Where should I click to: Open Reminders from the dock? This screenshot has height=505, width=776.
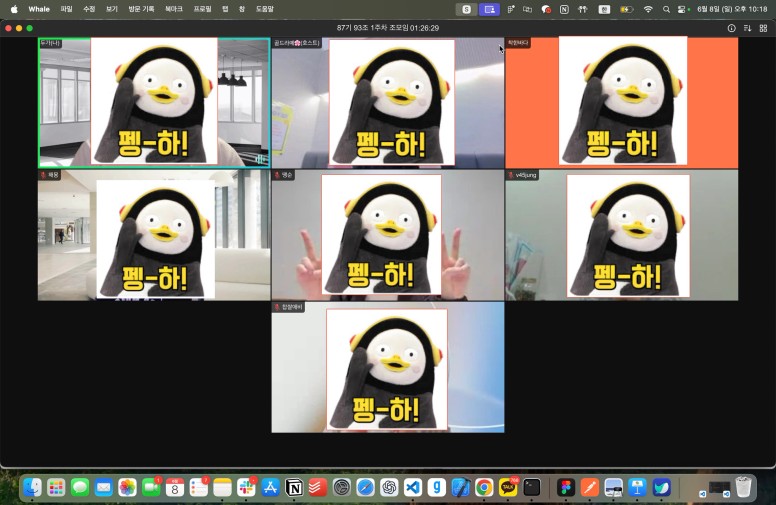click(198, 488)
